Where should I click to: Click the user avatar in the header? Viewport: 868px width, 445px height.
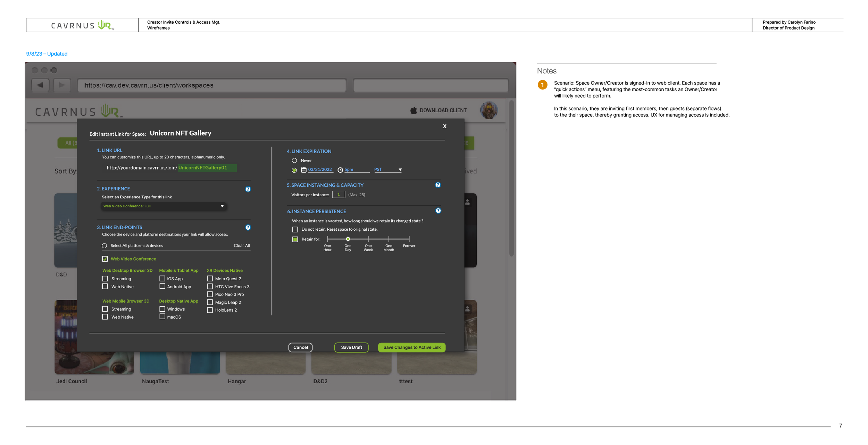click(489, 110)
